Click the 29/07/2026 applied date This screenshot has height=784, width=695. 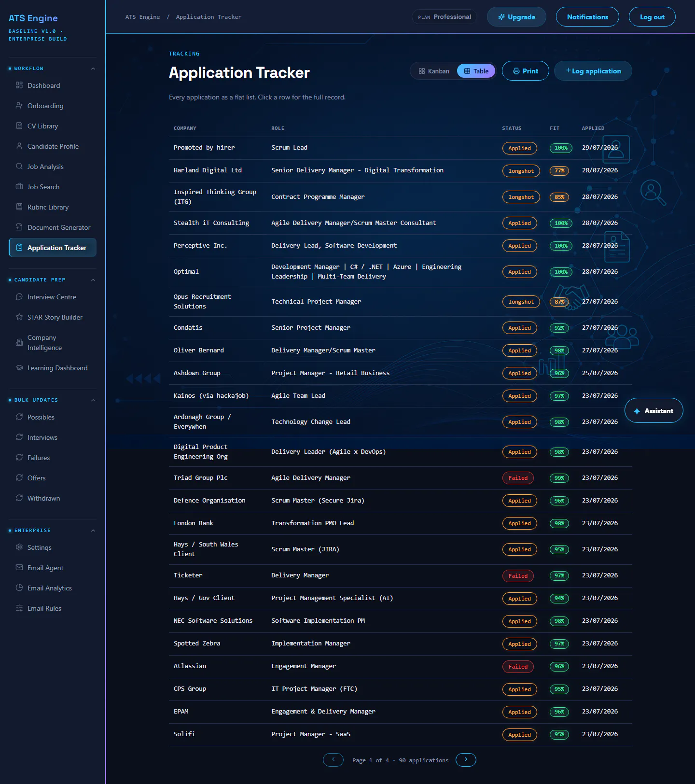[x=600, y=148]
